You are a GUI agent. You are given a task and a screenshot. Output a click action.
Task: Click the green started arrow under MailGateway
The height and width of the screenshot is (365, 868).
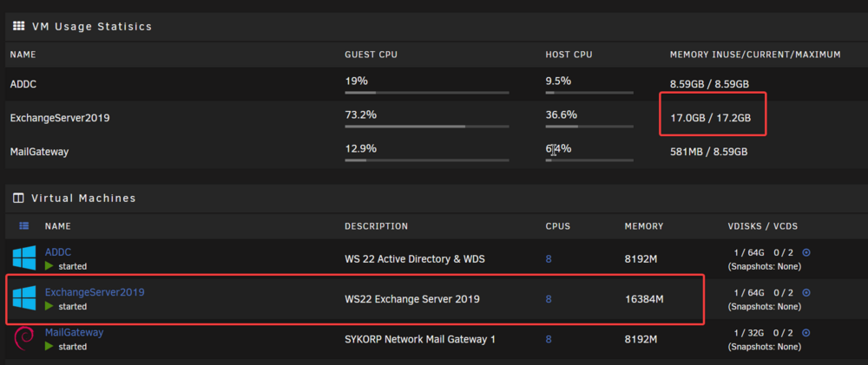pyautogui.click(x=49, y=346)
